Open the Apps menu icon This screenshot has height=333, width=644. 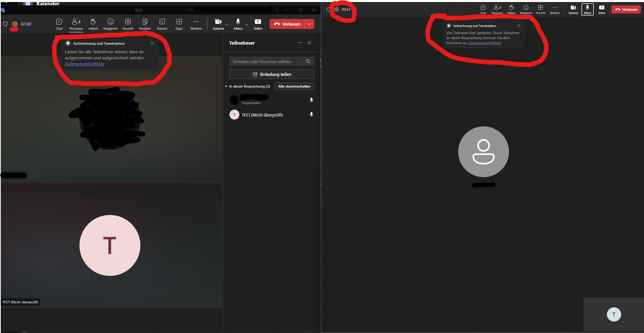coord(179,24)
